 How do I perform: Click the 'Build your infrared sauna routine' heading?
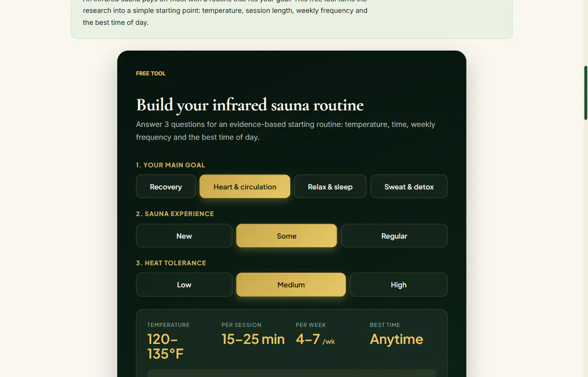coord(250,105)
